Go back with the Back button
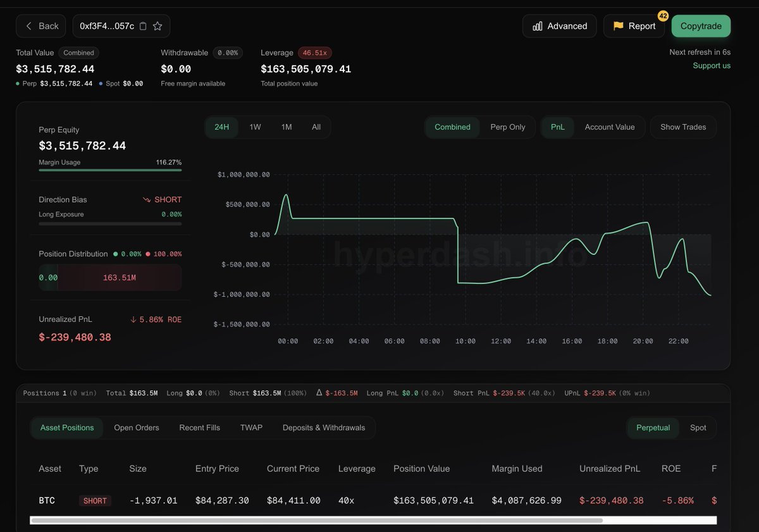 42,26
